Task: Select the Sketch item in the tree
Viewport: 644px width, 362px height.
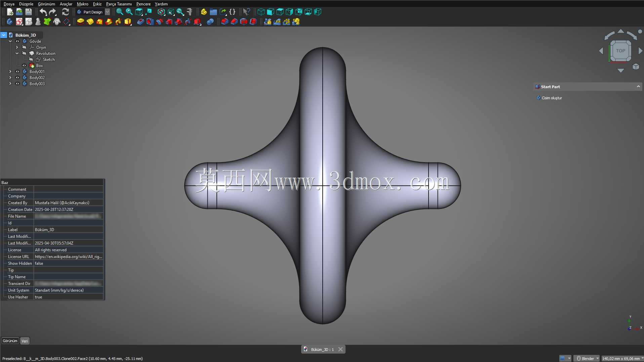Action: tap(49, 60)
